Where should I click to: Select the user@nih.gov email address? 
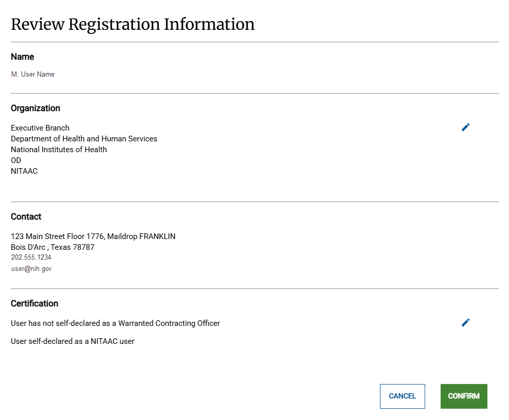point(31,268)
